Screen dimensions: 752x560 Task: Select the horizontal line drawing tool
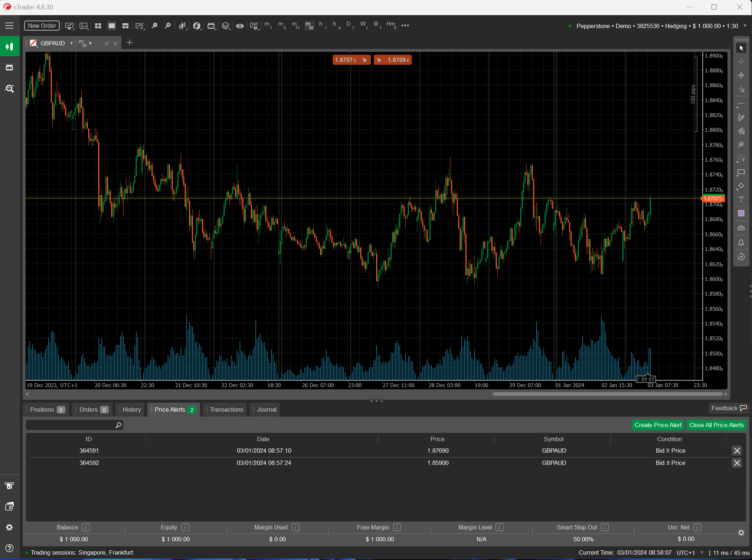click(x=741, y=104)
